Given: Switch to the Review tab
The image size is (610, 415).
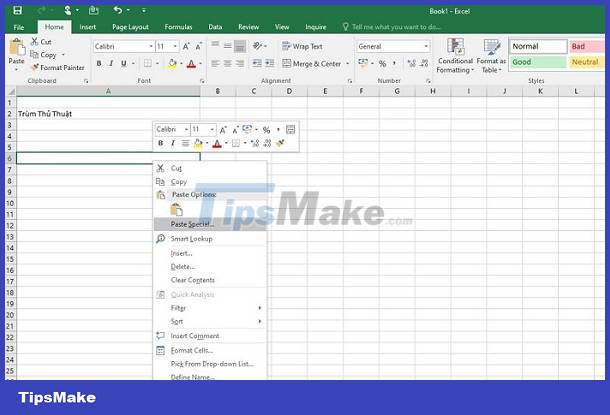Looking at the screenshot, I should coord(248,27).
